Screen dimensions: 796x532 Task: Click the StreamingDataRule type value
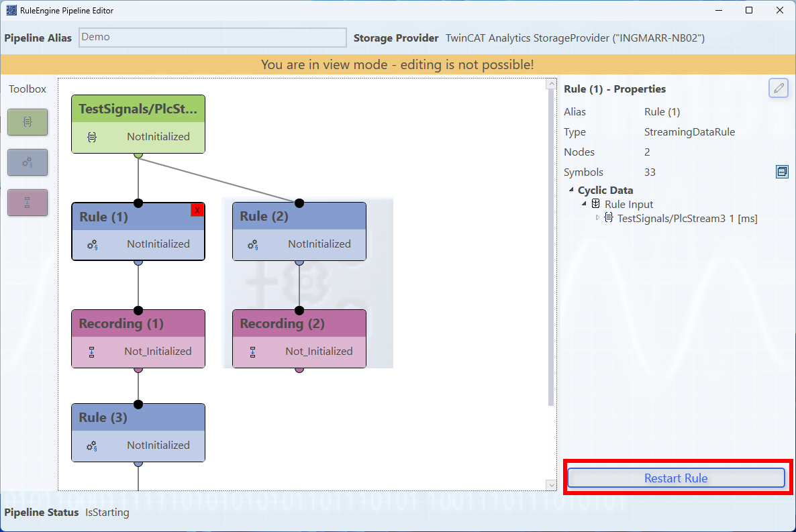(x=689, y=132)
